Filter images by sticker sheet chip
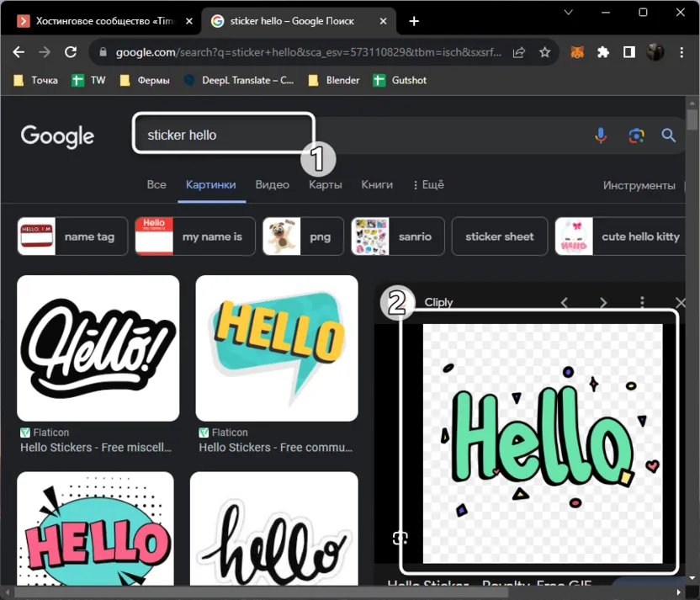Image resolution: width=700 pixels, height=600 pixels. [x=500, y=236]
